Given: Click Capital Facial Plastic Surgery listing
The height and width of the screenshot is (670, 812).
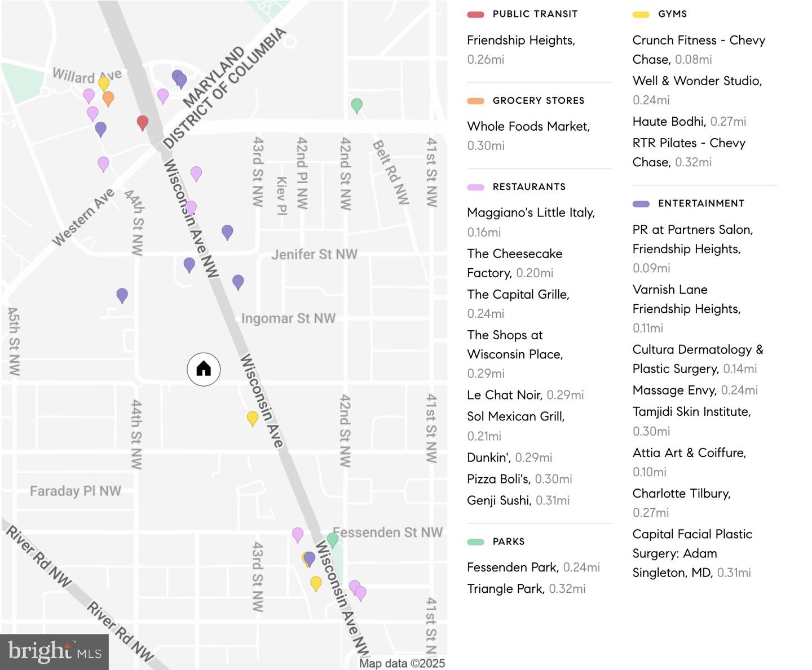Looking at the screenshot, I should pyautogui.click(x=692, y=553).
